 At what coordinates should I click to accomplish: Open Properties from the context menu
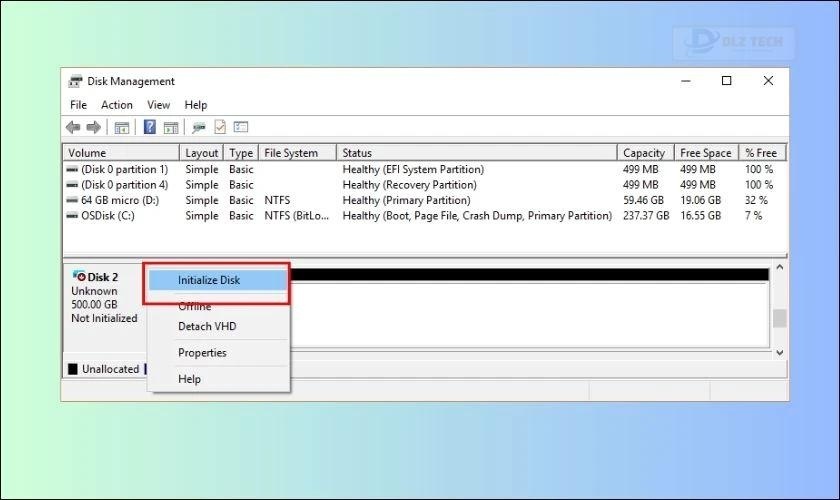tap(202, 353)
